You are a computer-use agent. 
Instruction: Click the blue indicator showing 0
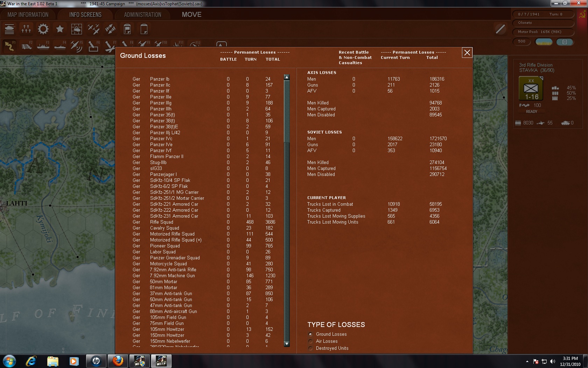click(x=565, y=42)
